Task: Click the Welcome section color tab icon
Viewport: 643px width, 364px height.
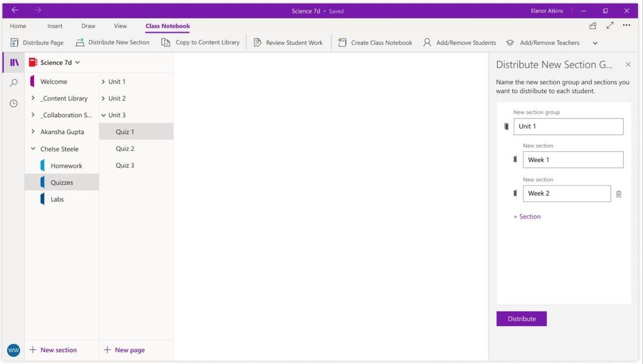Action: [x=32, y=82]
